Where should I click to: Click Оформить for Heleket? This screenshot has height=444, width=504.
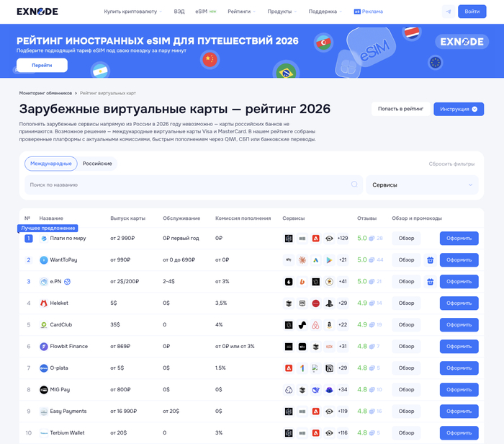[459, 303]
